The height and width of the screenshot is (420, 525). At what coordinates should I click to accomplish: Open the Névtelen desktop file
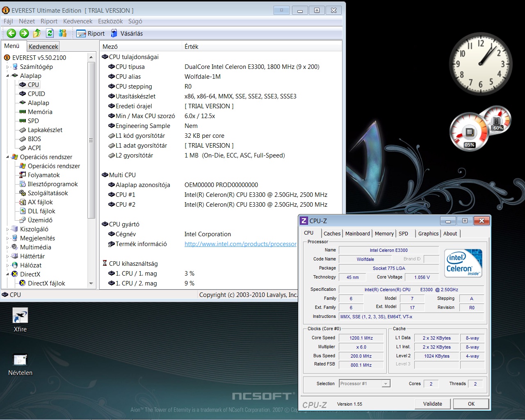[20, 364]
